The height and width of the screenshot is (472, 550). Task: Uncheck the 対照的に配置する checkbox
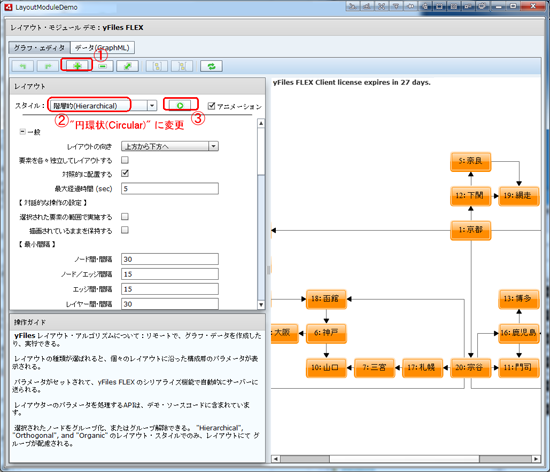click(125, 174)
